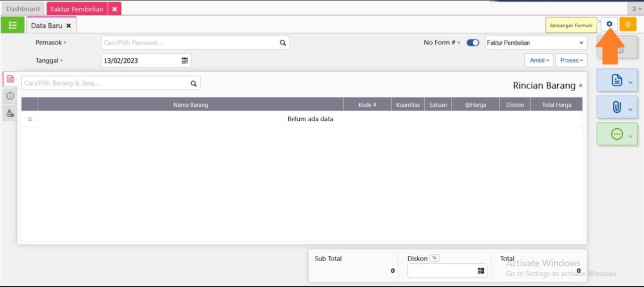Image resolution: width=644 pixels, height=287 pixels.
Task: Toggle the No Form automatic numbering switch
Action: tap(473, 43)
